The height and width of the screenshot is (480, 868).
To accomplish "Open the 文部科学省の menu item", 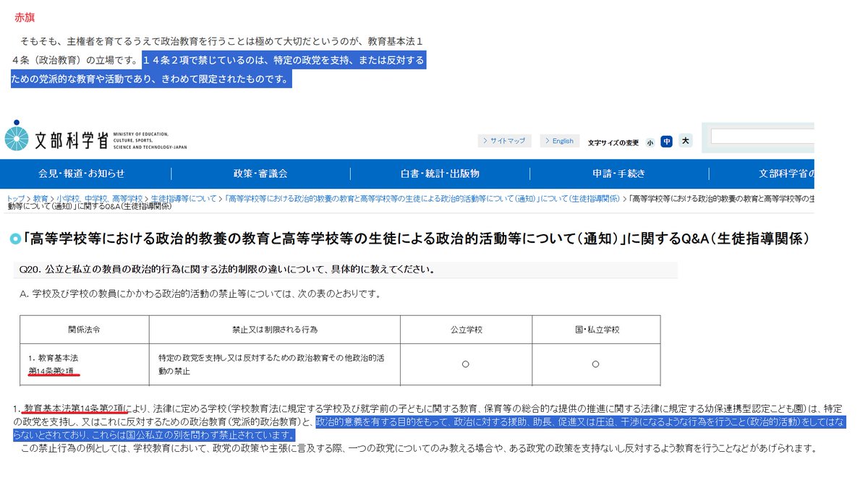I will pyautogui.click(x=787, y=173).
